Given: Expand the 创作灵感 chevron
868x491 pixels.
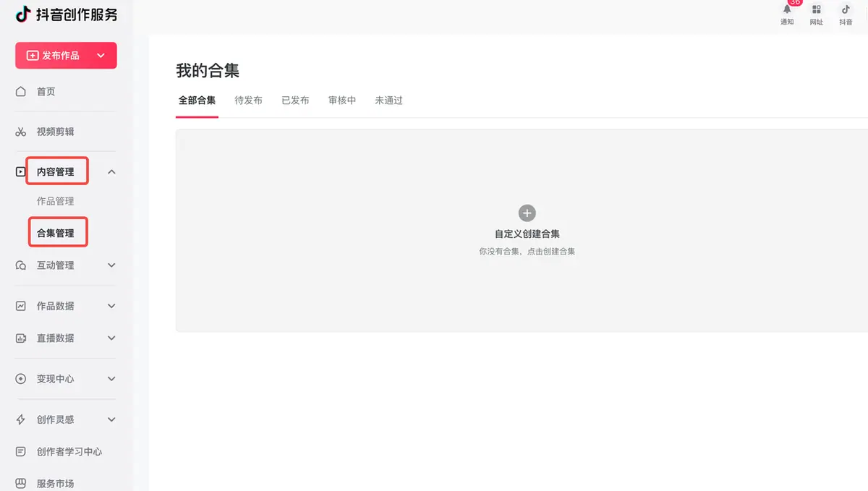Looking at the screenshot, I should coord(111,419).
